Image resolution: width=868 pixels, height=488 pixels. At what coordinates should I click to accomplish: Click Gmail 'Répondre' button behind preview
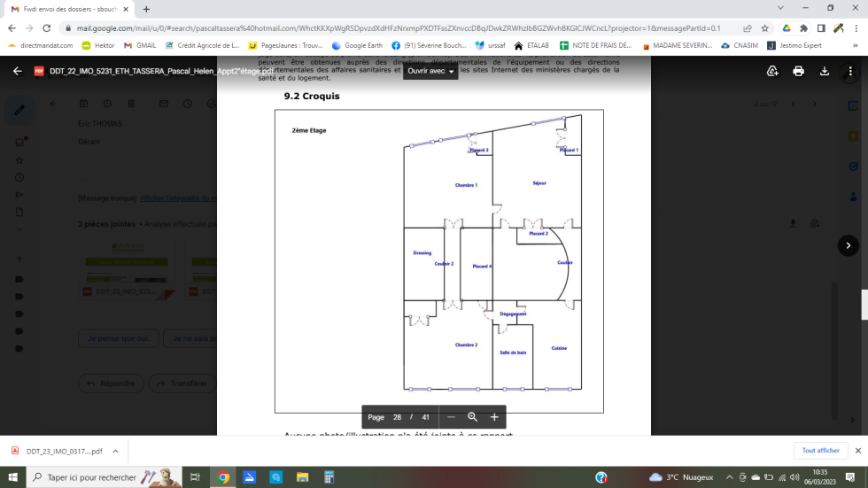coord(112,383)
